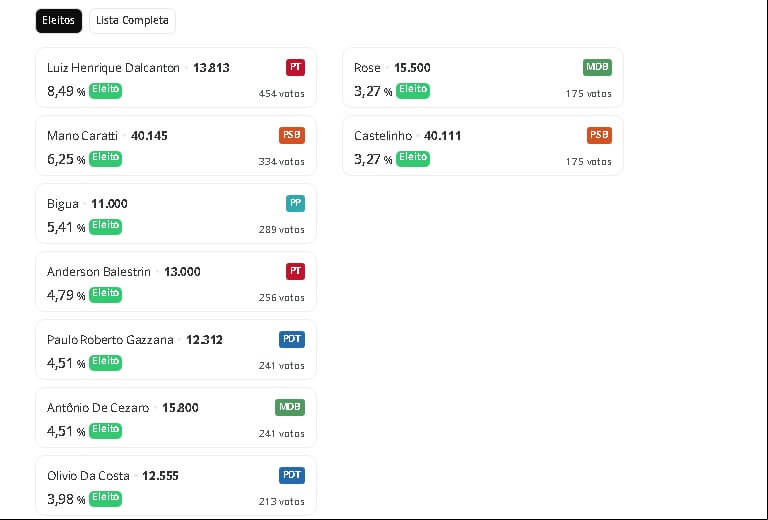
Task: Click the PP party badge for Bigua
Action: click(295, 203)
